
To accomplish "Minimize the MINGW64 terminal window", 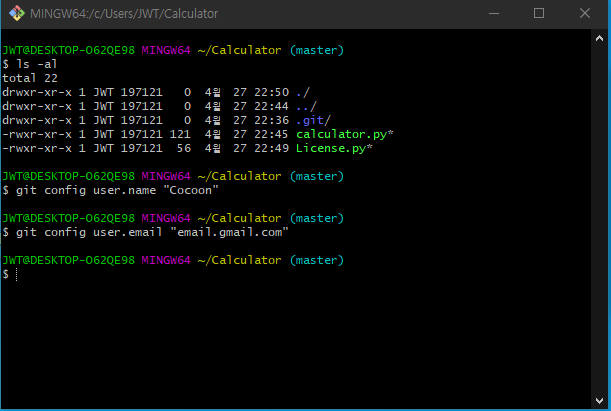I will click(x=494, y=13).
